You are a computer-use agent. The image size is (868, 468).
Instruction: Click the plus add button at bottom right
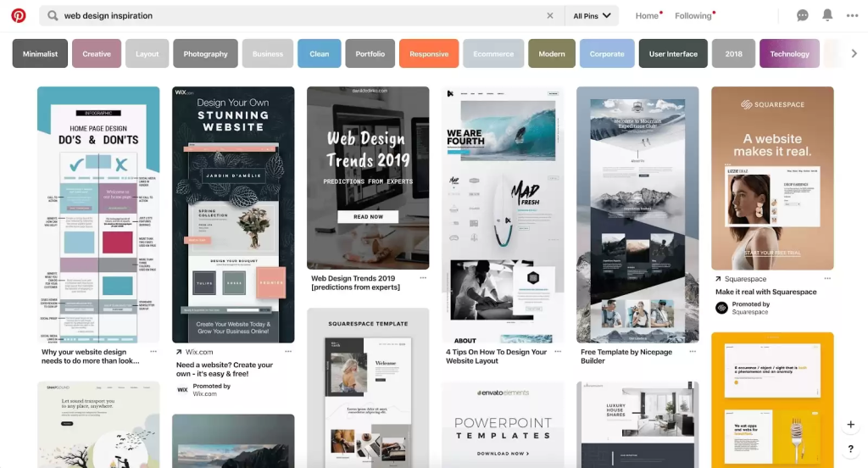click(851, 424)
